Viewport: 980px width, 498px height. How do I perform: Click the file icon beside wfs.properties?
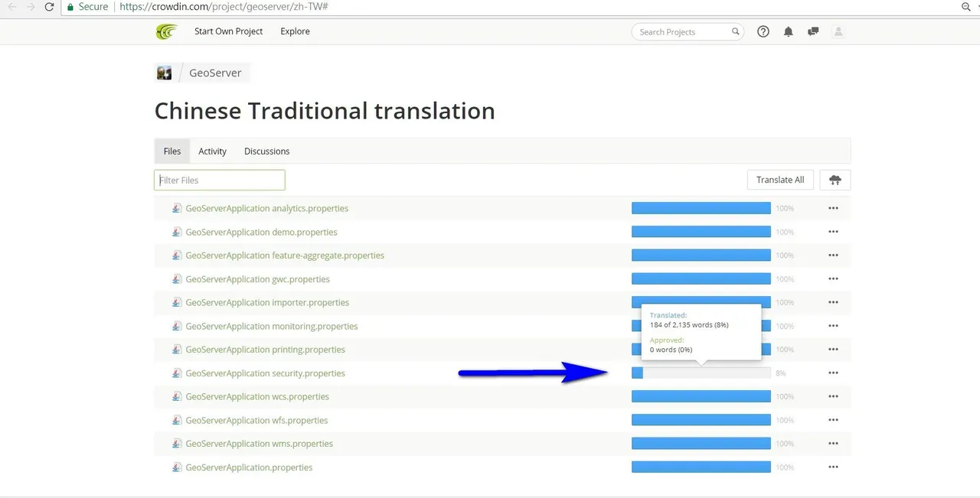[x=177, y=420]
